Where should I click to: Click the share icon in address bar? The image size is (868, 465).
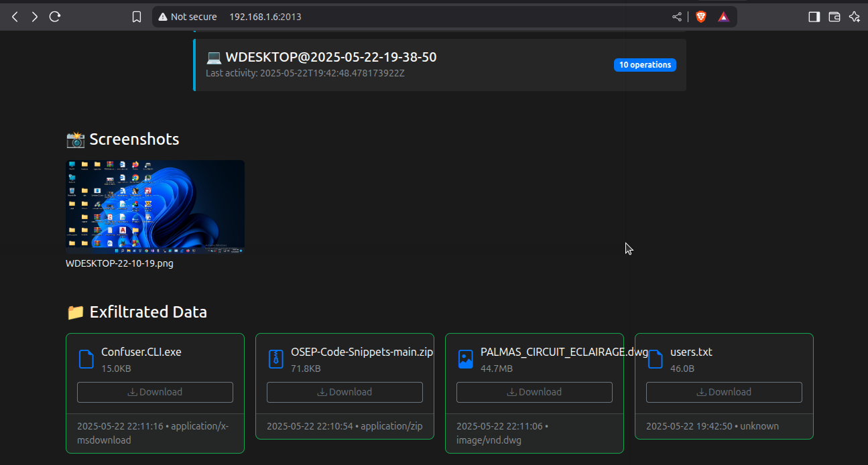tap(677, 17)
